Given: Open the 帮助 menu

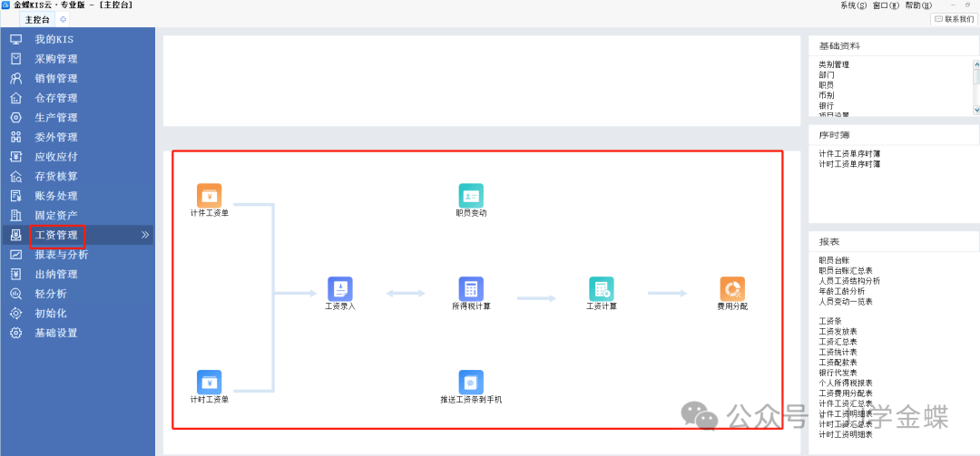Looking at the screenshot, I should point(918,5).
